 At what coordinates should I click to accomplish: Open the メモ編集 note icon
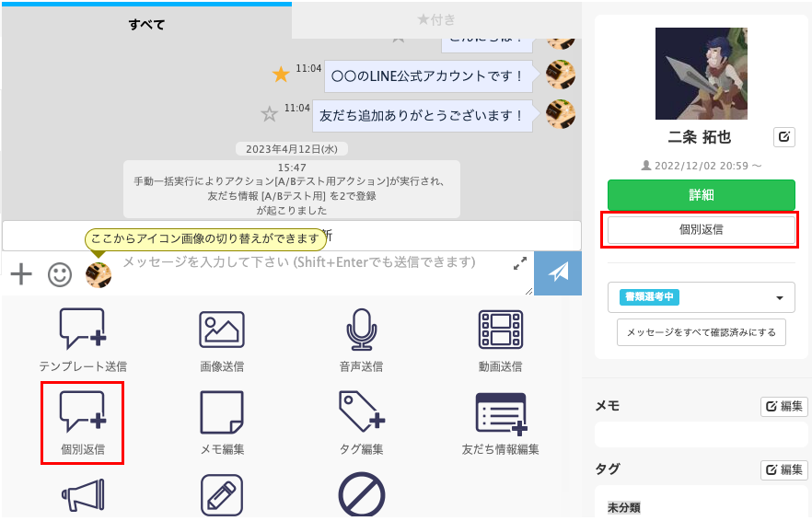(222, 412)
